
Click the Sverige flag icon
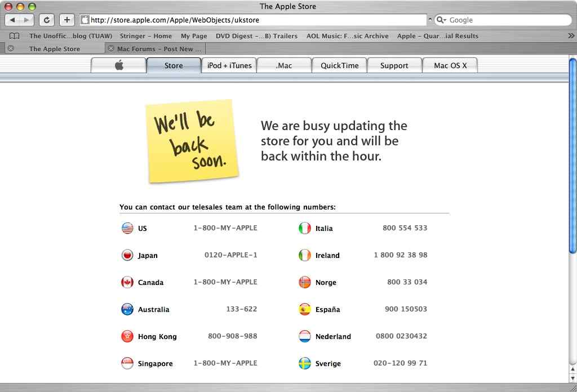(x=305, y=363)
